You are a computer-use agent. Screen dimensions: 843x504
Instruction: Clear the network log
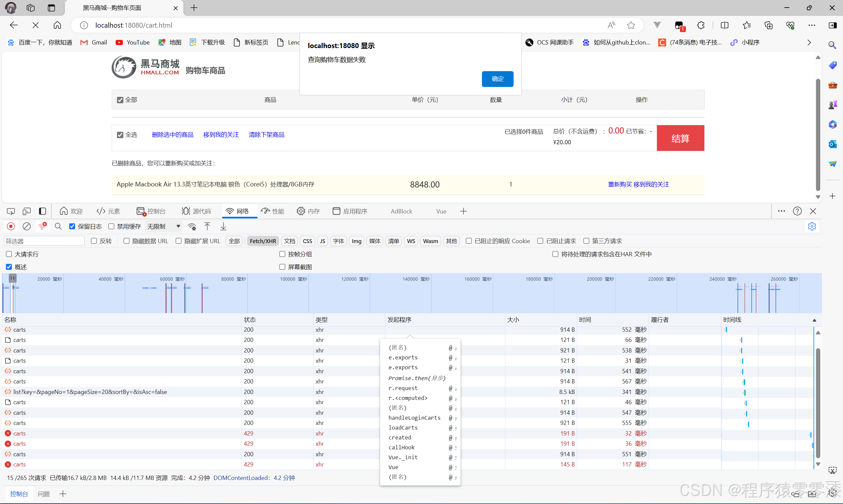coord(26,226)
